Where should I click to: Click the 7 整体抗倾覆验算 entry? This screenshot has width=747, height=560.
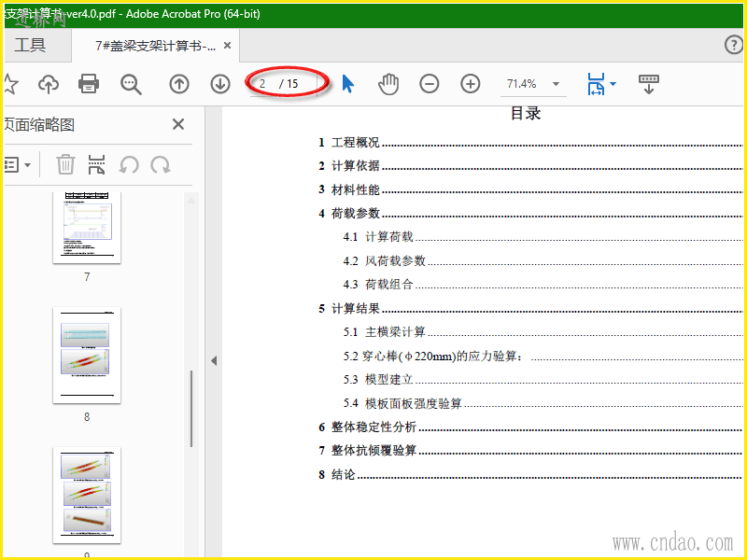(530, 451)
